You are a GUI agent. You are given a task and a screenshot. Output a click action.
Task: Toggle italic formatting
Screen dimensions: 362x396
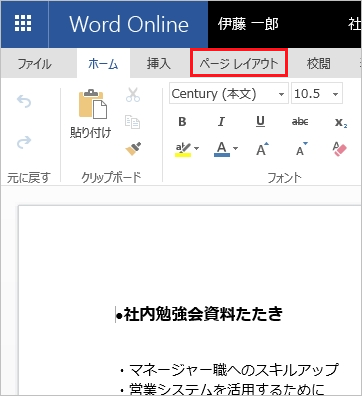221,122
